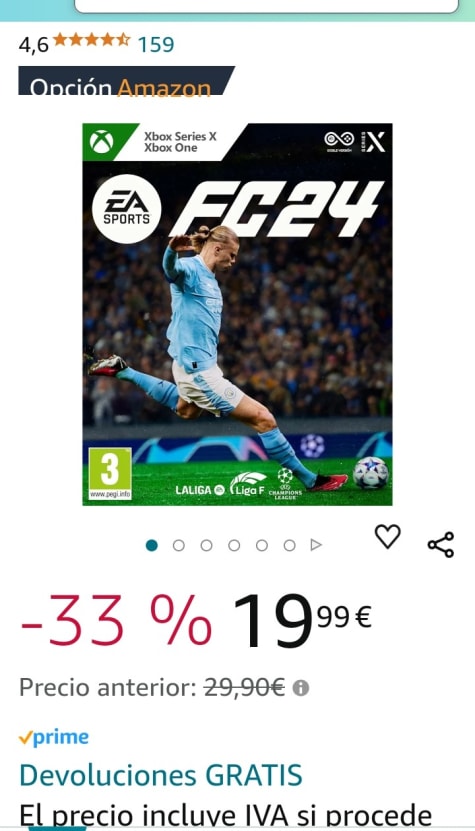Tap the heart wishlist icon

(x=388, y=536)
